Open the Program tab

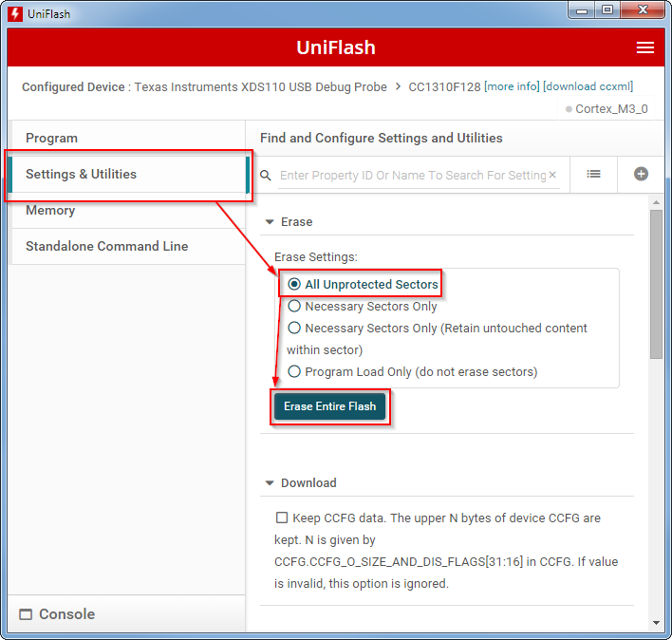pyautogui.click(x=52, y=138)
